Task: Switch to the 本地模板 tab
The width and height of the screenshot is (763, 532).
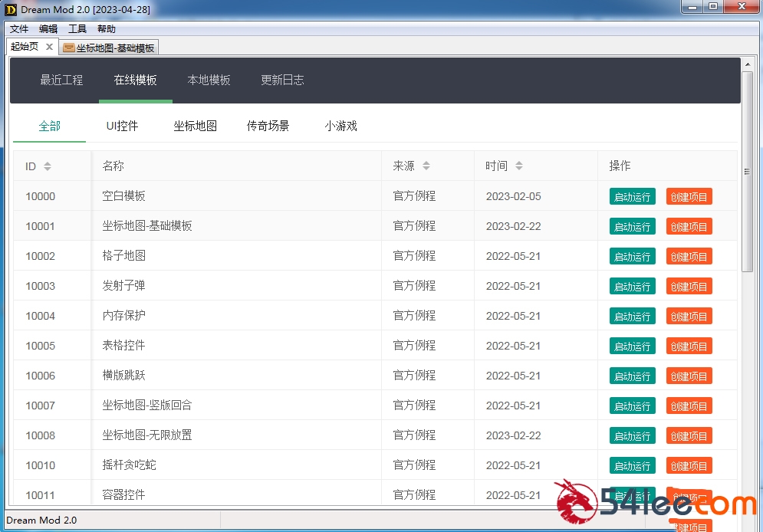Action: coord(209,80)
